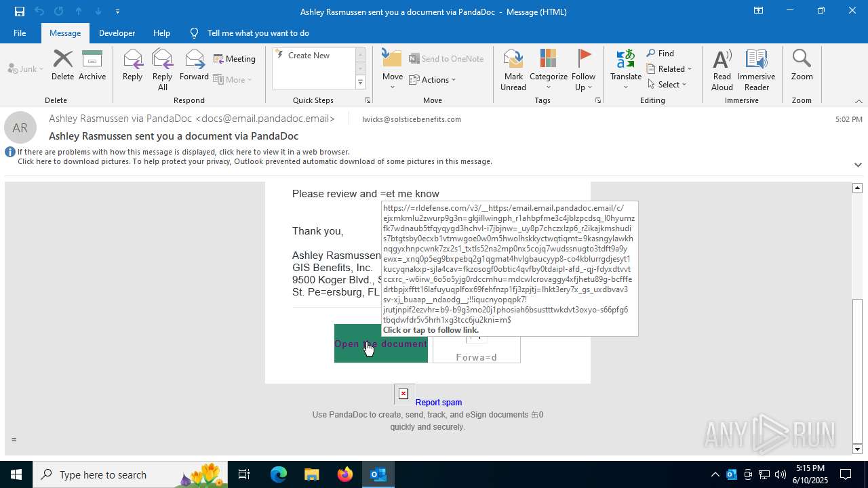868x488 pixels.
Task: Collapse the ribbon with the chevron
Action: click(x=859, y=101)
